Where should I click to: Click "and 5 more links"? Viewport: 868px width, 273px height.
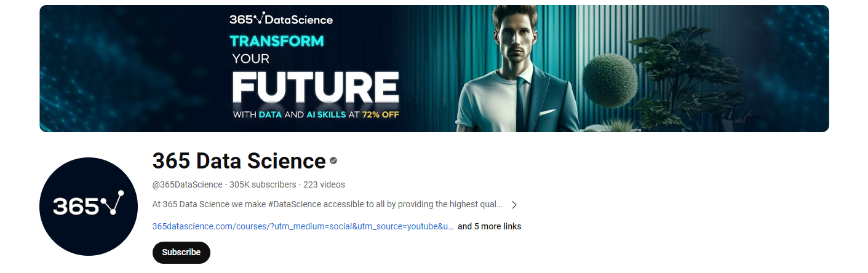tap(489, 226)
